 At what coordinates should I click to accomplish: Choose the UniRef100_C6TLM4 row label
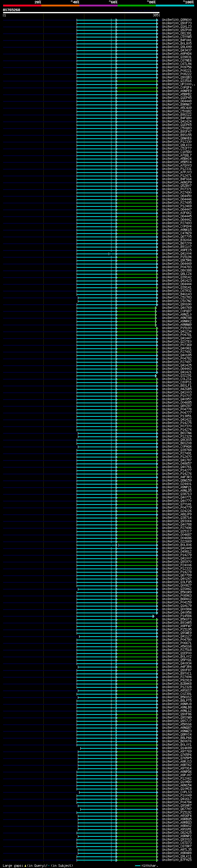click(177, 64)
